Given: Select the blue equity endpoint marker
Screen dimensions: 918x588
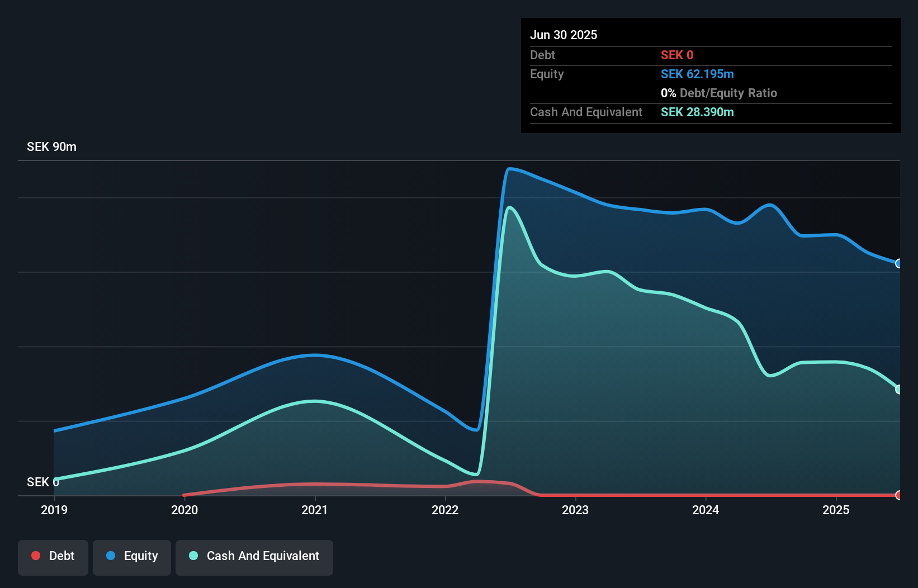Looking at the screenshot, I should [x=897, y=263].
